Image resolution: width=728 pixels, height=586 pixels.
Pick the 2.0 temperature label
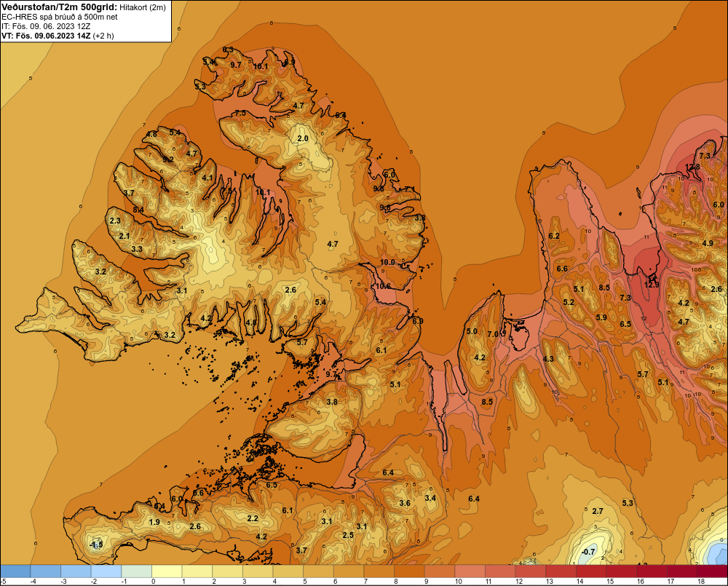303,138
